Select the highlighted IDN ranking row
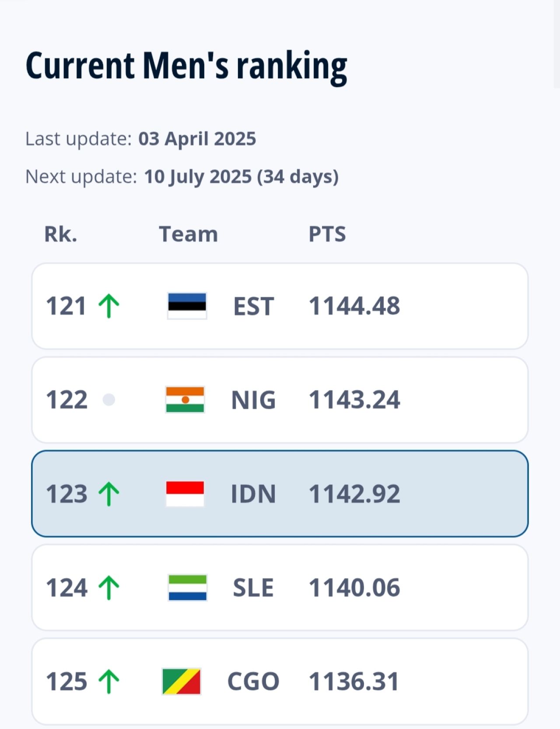Viewport: 560px width, 729px height. tap(280, 494)
